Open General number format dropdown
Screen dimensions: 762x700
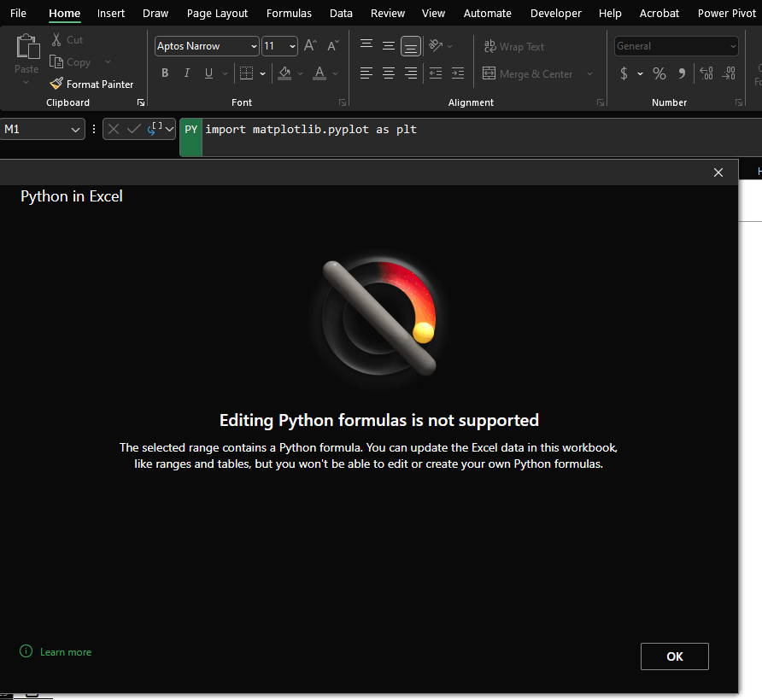[733, 46]
